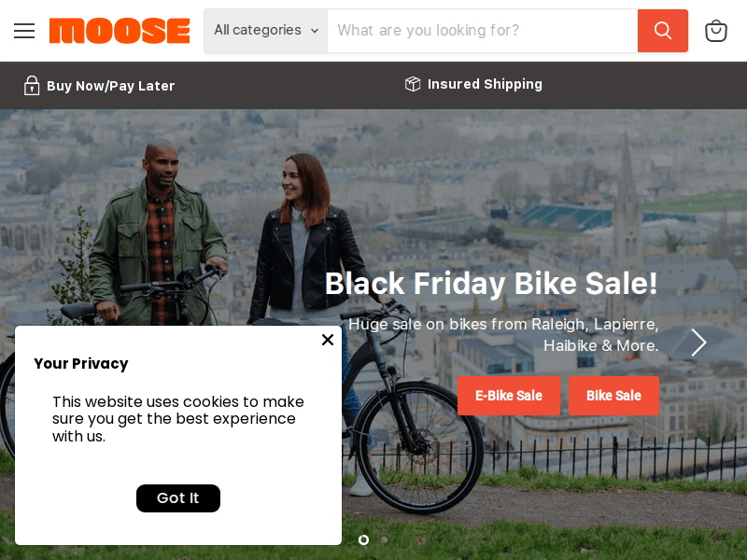Expand the All categories dropdown
The image size is (747, 560).
(x=266, y=31)
